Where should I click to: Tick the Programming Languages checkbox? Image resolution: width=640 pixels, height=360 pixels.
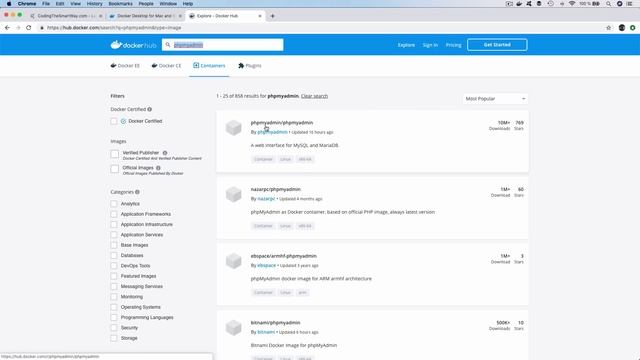coord(114,317)
